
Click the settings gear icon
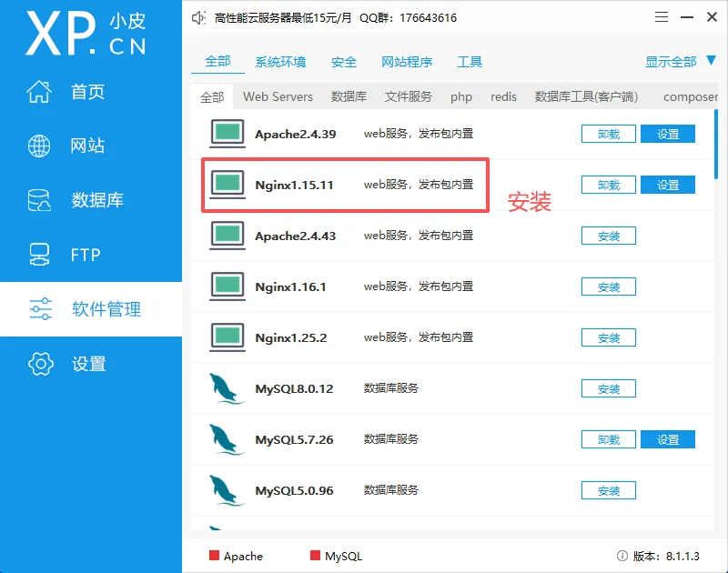tap(41, 363)
